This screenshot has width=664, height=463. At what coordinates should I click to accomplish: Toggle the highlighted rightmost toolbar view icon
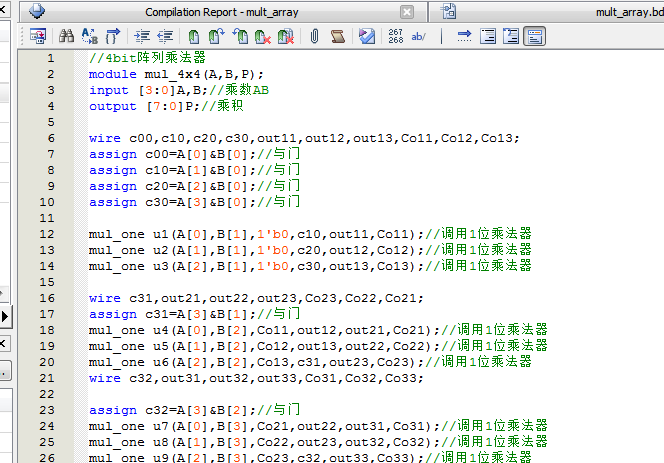point(535,37)
